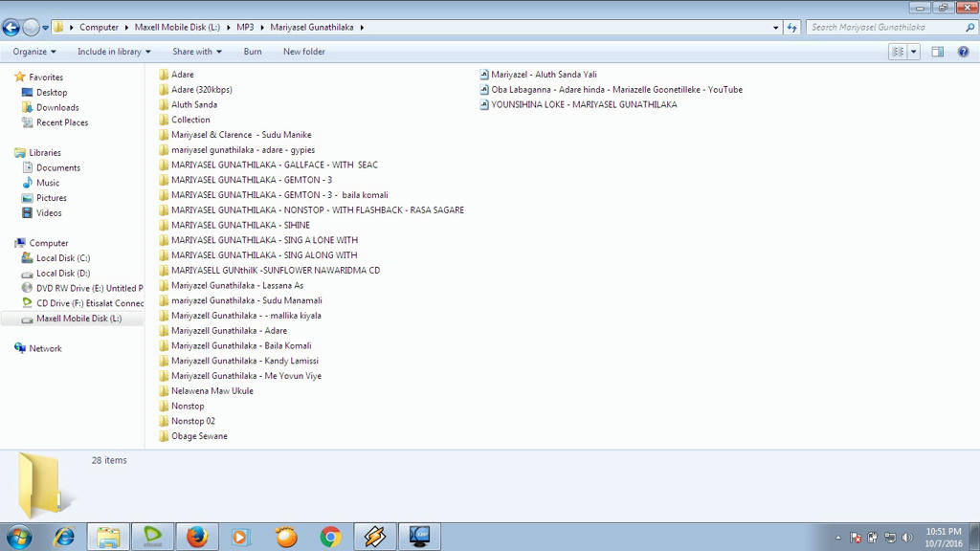Open Desktop in the navigation pane

point(52,93)
